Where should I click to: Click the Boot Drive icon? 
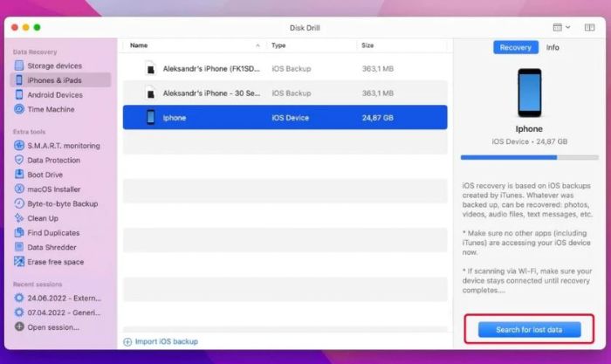coord(19,175)
